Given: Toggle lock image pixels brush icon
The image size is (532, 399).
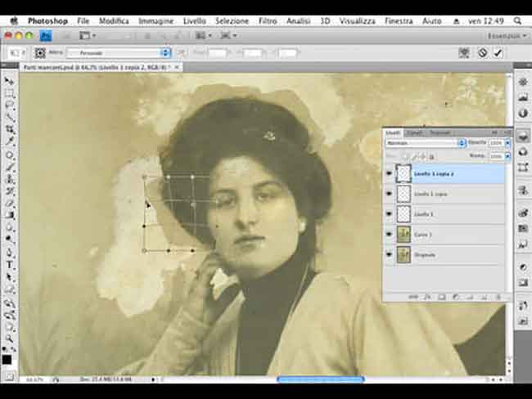Looking at the screenshot, I should pos(414,157).
